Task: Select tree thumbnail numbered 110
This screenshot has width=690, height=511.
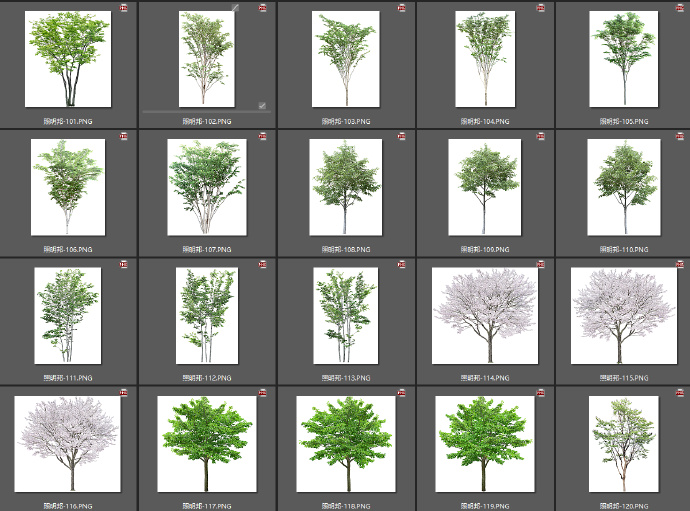Action: (x=624, y=187)
